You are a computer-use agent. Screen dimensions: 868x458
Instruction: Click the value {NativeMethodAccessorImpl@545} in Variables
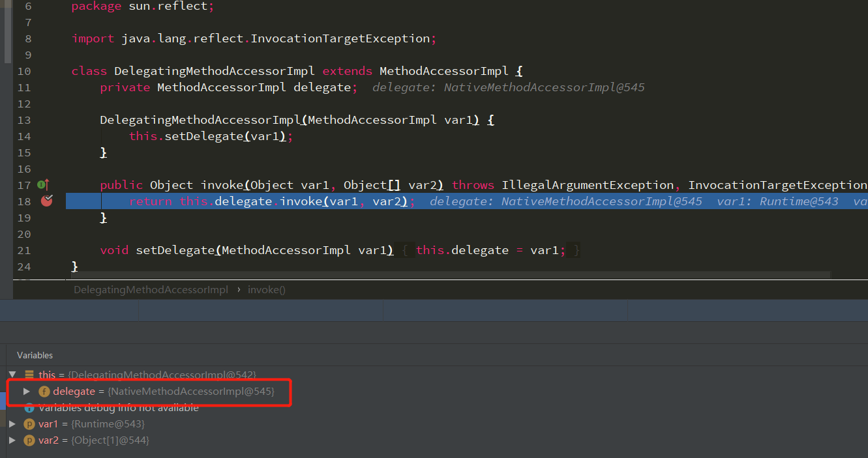pos(191,392)
